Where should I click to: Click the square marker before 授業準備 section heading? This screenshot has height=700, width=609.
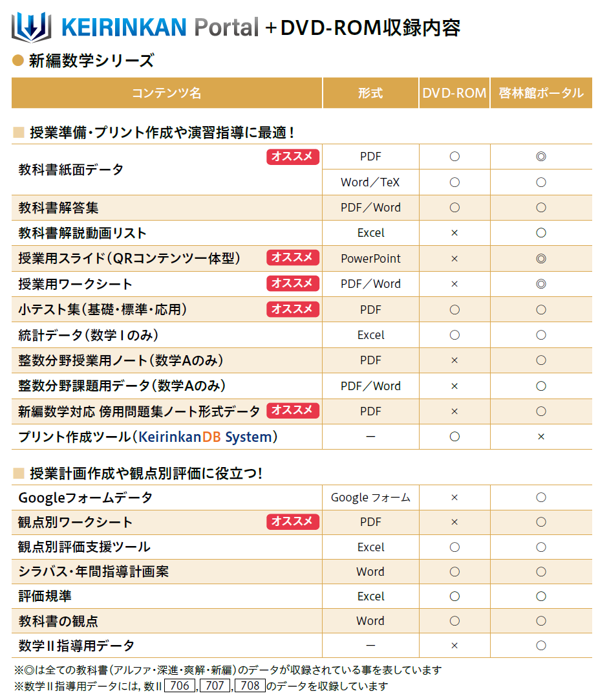[19, 133]
